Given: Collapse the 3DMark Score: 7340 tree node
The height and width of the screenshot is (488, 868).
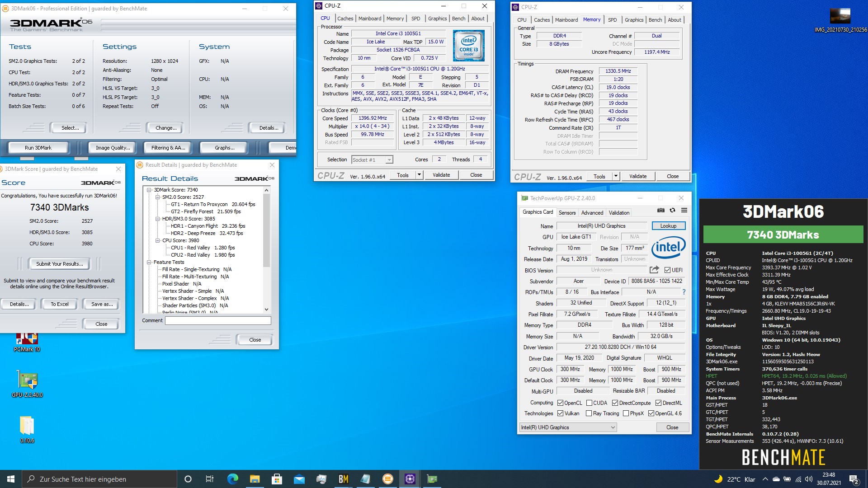Looking at the screenshot, I should pyautogui.click(x=149, y=190).
